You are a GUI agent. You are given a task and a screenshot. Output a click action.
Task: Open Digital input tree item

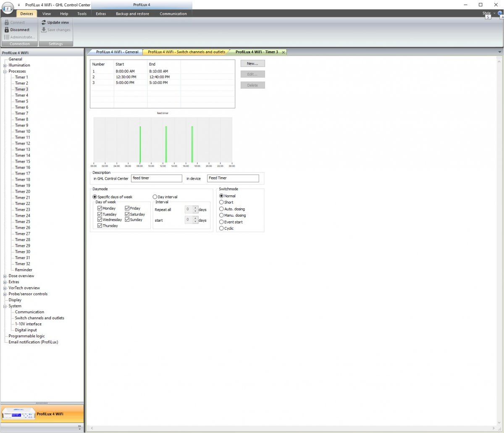pyautogui.click(x=26, y=330)
